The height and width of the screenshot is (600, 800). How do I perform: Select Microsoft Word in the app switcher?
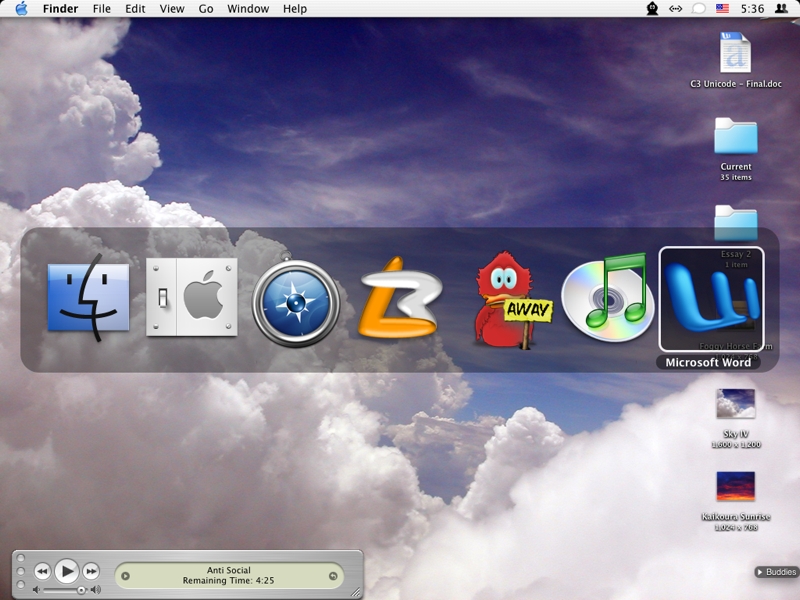pyautogui.click(x=711, y=299)
